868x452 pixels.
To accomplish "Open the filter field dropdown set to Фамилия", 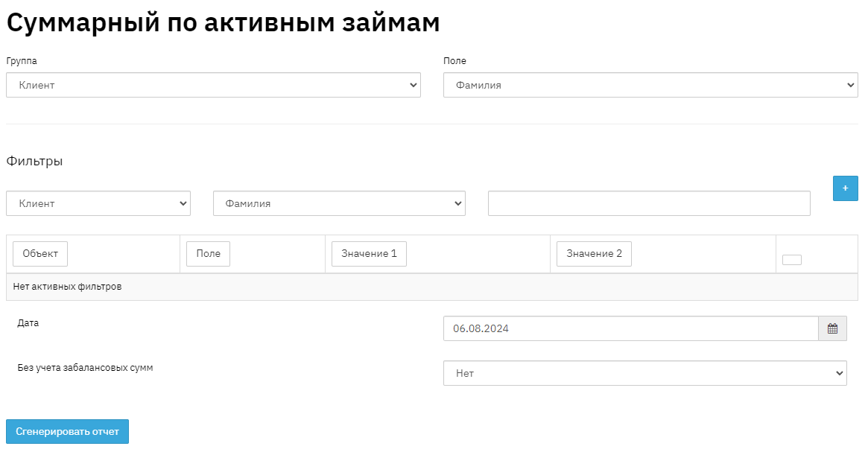I will (339, 203).
